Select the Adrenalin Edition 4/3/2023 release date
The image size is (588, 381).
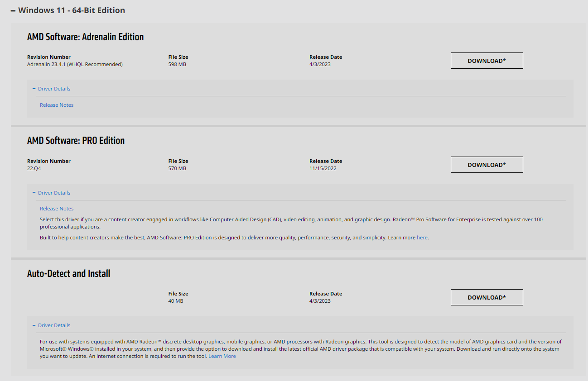pyautogui.click(x=320, y=64)
